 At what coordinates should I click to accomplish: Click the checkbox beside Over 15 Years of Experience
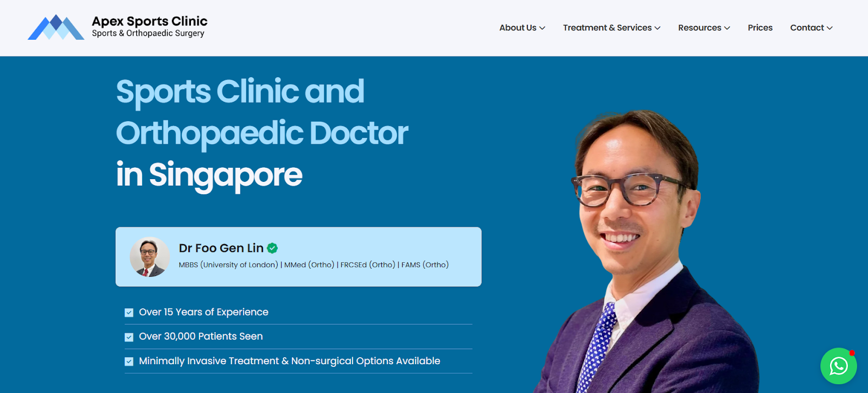pos(129,313)
